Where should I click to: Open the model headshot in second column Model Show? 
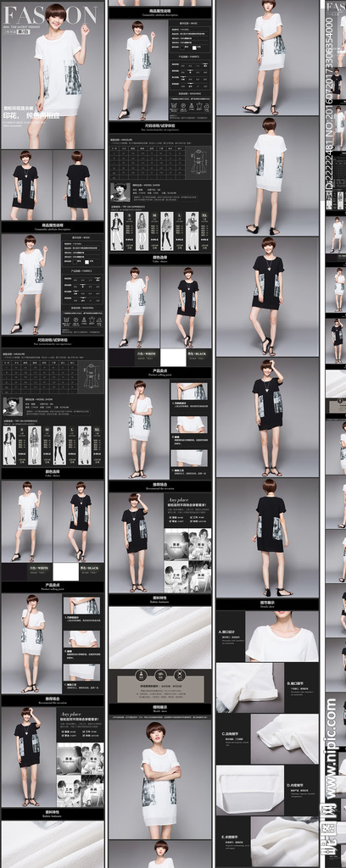click(120, 192)
